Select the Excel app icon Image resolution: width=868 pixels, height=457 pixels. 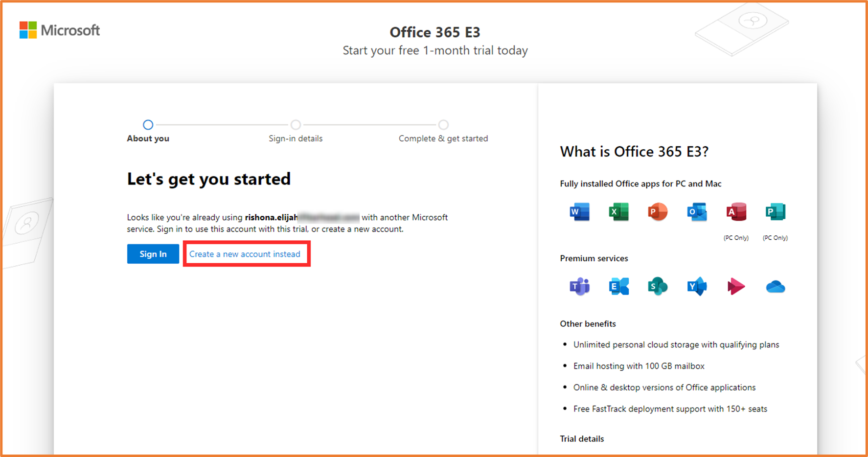618,211
